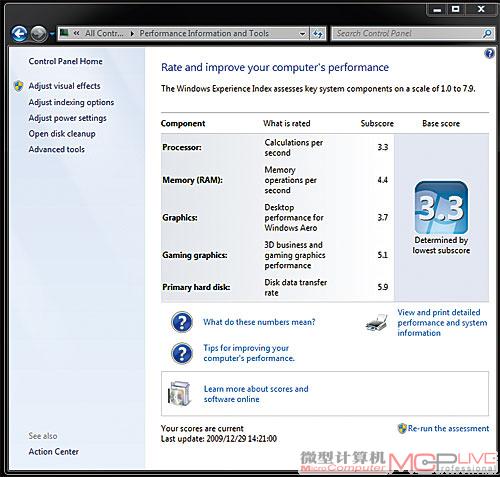Screen dimensions: 500x477
Task: Click Re-run the assessment
Action: coord(448,428)
